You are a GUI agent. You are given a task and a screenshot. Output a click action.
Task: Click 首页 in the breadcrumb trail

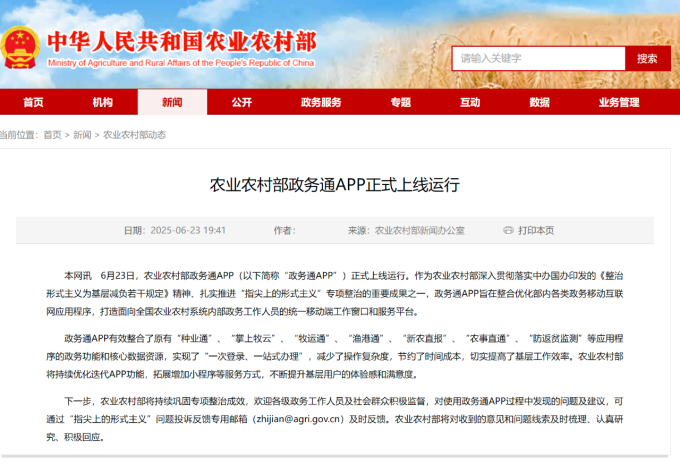point(52,134)
